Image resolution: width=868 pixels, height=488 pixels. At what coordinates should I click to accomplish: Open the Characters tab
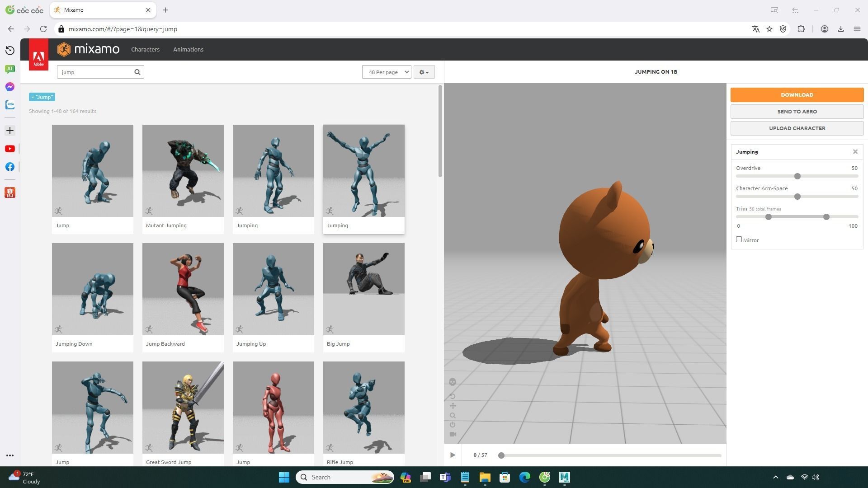pyautogui.click(x=145, y=49)
